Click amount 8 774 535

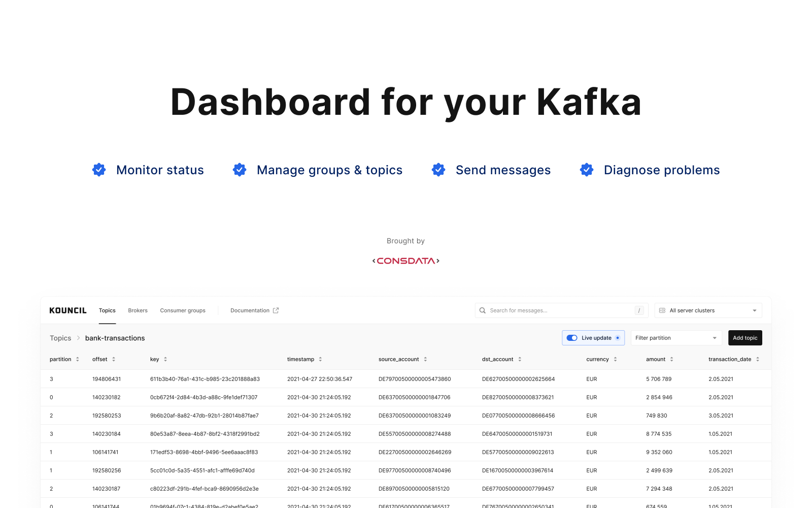tap(659, 434)
